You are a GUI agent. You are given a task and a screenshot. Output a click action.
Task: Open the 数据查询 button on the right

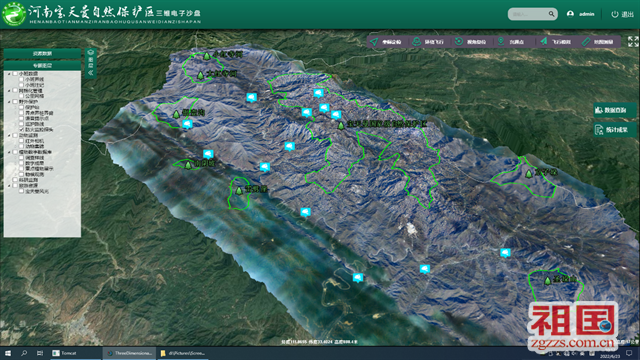[x=615, y=110]
